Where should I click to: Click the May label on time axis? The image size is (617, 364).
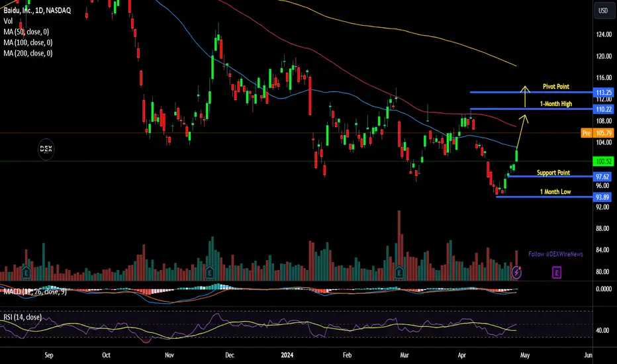coord(525,355)
